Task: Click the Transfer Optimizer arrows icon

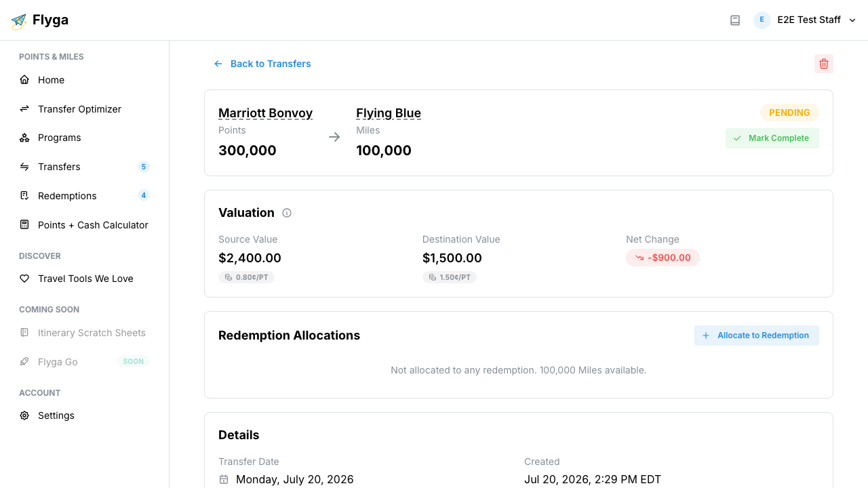Action: [x=24, y=109]
